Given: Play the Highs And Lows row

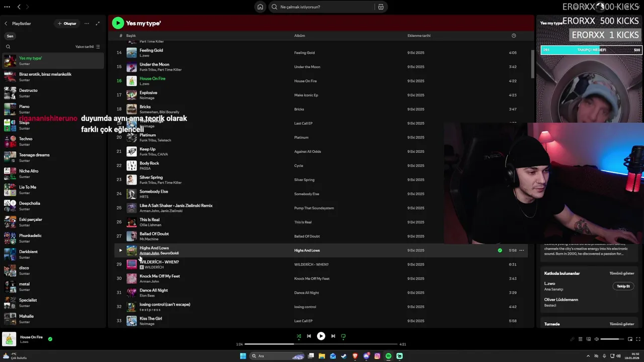Looking at the screenshot, I should 120,250.
